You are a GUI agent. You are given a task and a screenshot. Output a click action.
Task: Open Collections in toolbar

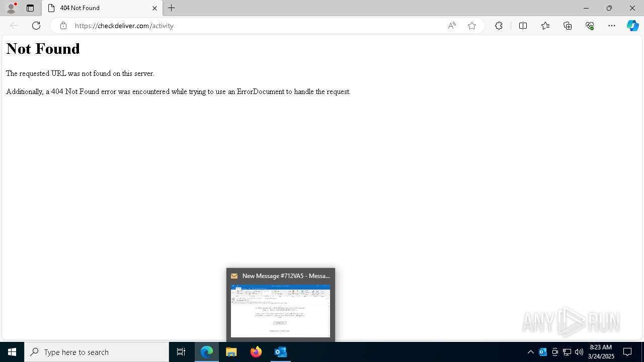568,26
